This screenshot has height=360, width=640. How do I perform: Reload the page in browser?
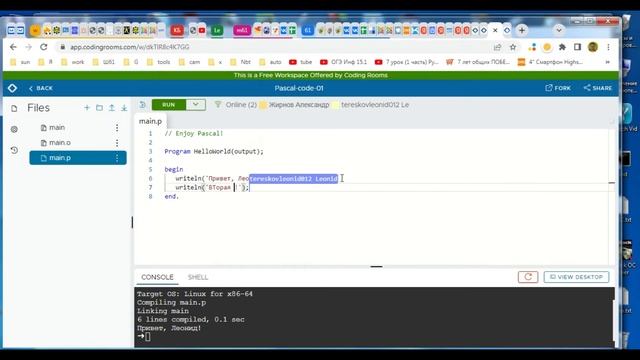coord(44,47)
